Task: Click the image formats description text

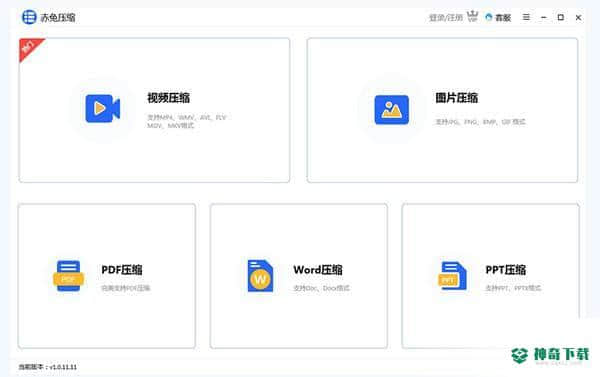Action: pos(480,122)
